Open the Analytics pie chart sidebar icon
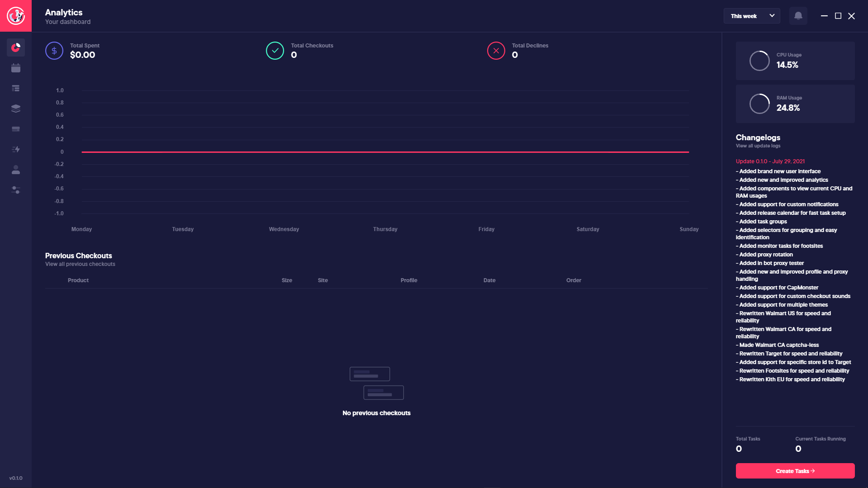The width and height of the screenshot is (868, 488). (16, 47)
